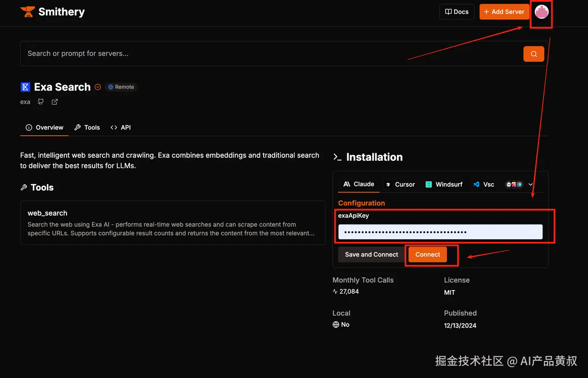This screenshot has height=378, width=588.
Task: Click the Save and Connect button
Action: (x=372, y=255)
